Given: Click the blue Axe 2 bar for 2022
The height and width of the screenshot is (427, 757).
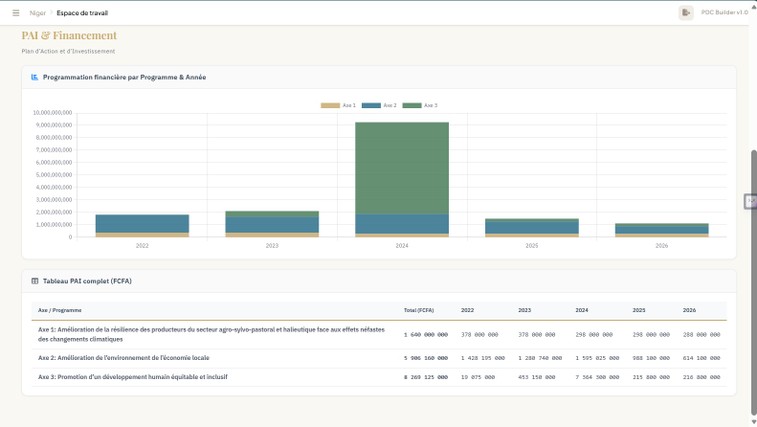Looking at the screenshot, I should (x=142, y=224).
